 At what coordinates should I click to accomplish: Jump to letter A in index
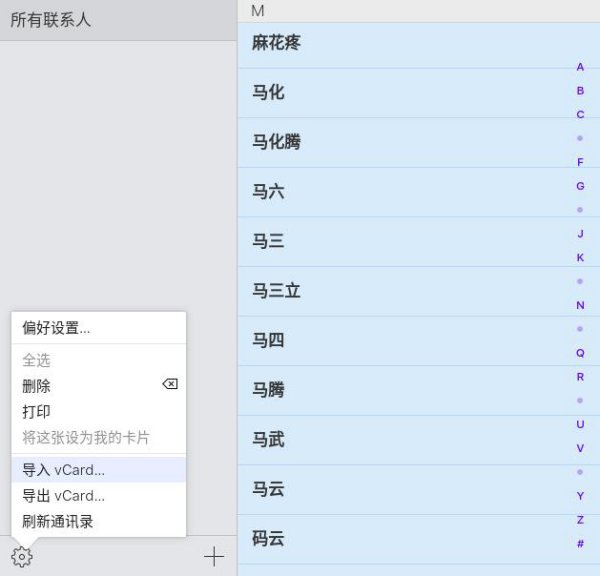(x=580, y=67)
